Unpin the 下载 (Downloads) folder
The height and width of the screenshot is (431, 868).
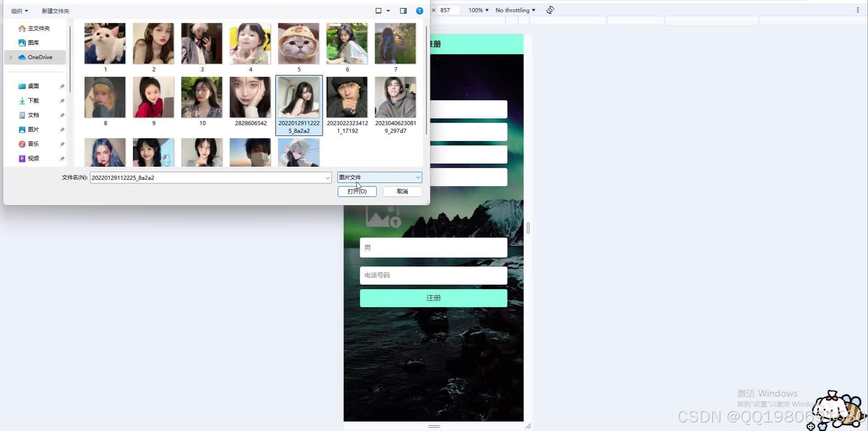(62, 100)
